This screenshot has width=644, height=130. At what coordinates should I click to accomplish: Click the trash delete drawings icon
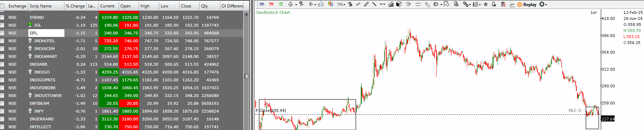(503, 4)
